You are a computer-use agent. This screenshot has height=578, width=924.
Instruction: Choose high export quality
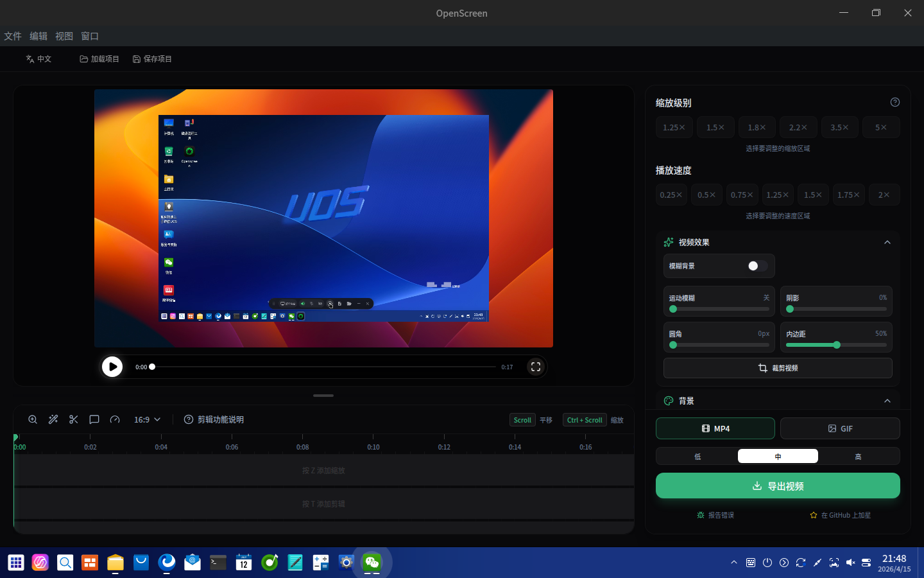(x=858, y=457)
